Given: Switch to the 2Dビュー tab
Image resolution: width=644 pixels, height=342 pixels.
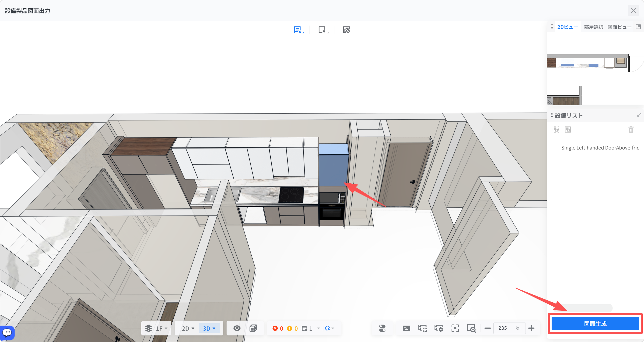Looking at the screenshot, I should [568, 27].
